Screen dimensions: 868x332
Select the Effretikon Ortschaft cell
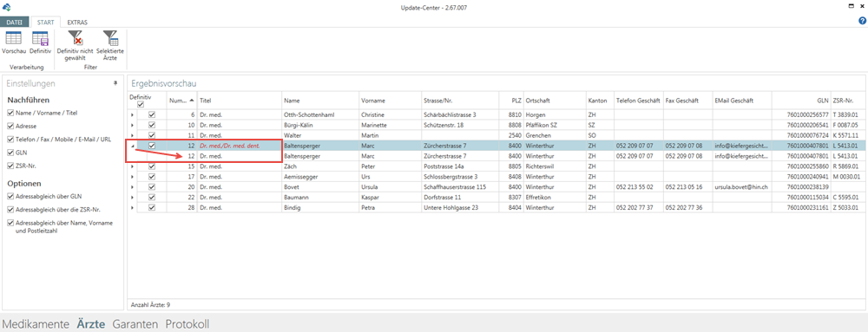tap(555, 198)
